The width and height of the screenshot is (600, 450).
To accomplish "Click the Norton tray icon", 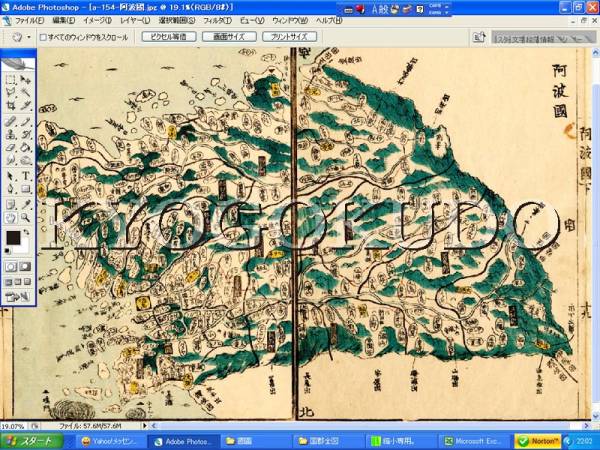I will point(538,441).
